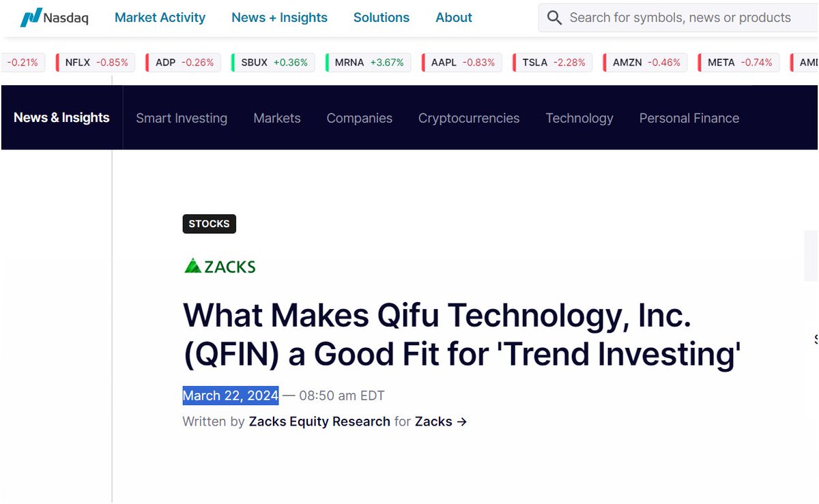Click the Nasdaq logo
Screen dimensions: 819x504
coord(54,18)
